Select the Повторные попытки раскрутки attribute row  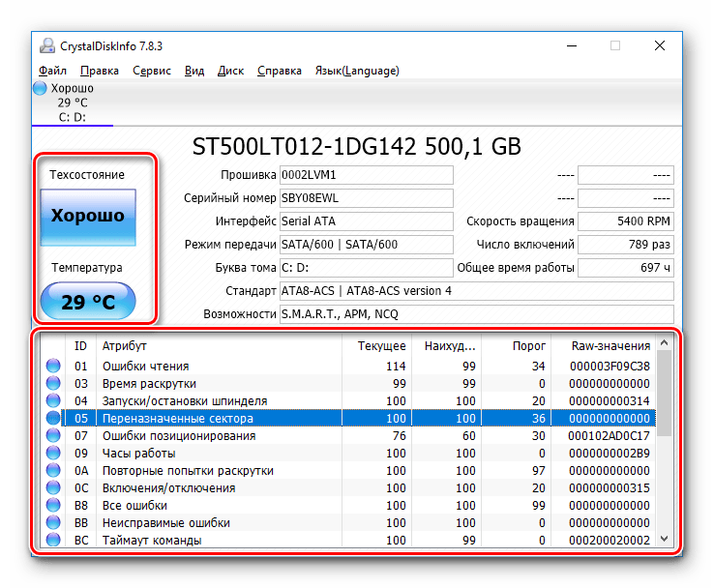348,470
